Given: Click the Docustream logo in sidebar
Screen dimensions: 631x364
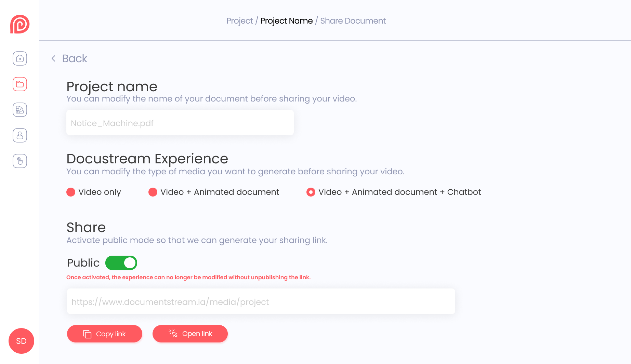Looking at the screenshot, I should pyautogui.click(x=20, y=24).
